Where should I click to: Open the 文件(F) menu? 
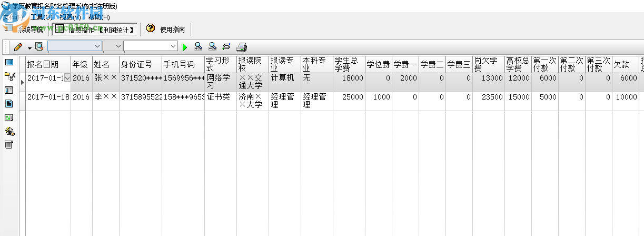tap(12, 17)
